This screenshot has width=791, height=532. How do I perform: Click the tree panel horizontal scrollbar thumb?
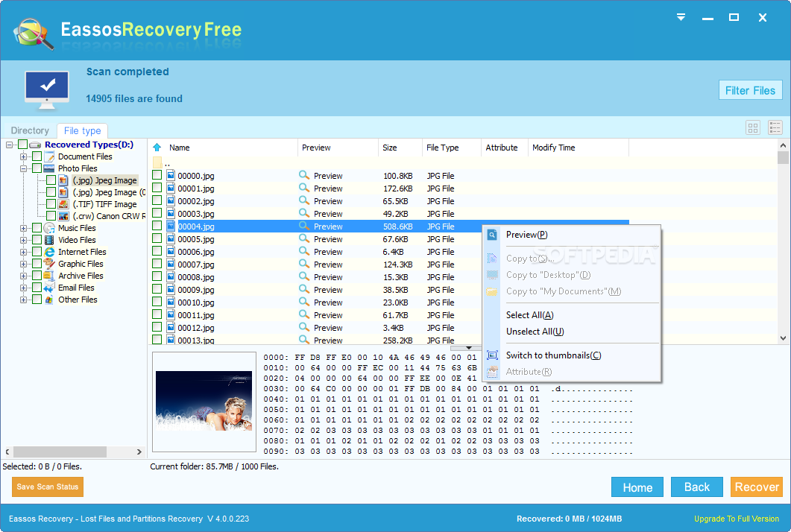pos(60,452)
